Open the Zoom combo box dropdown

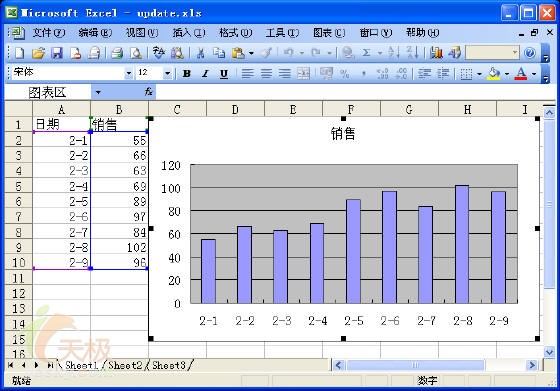[x=515, y=53]
